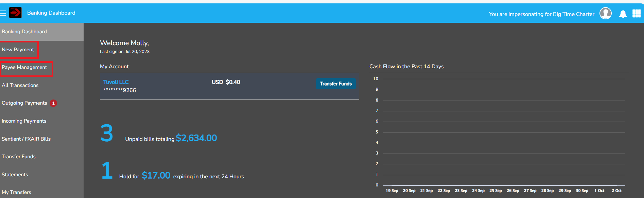The height and width of the screenshot is (198, 644).
Task: Select Banking Dashboard in the sidebar
Action: pyautogui.click(x=24, y=32)
